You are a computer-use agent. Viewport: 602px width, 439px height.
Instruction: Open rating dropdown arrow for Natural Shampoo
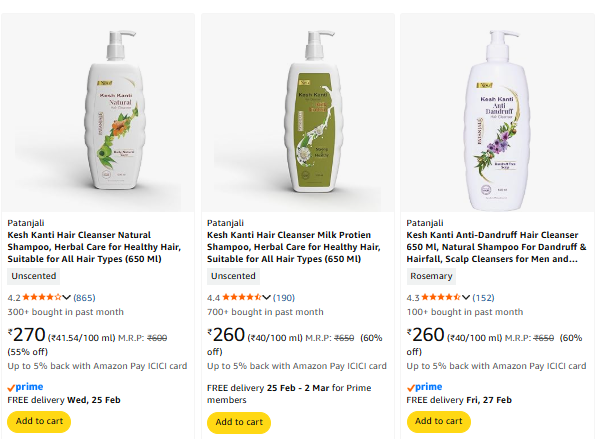click(x=67, y=298)
